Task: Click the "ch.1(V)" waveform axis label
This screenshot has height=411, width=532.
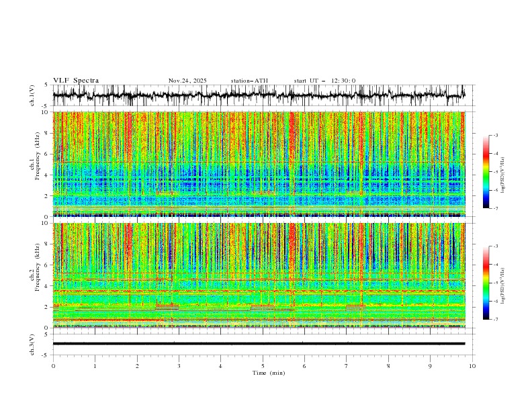Action: pos(32,95)
